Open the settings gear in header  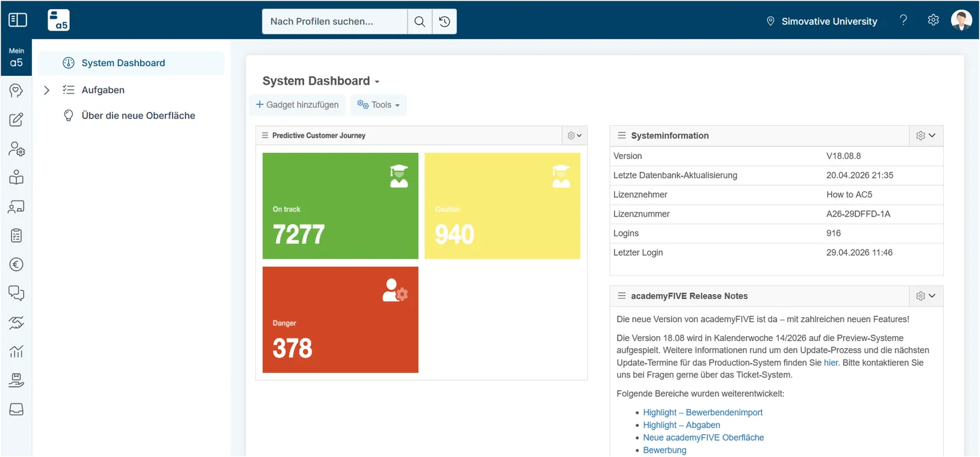(933, 20)
